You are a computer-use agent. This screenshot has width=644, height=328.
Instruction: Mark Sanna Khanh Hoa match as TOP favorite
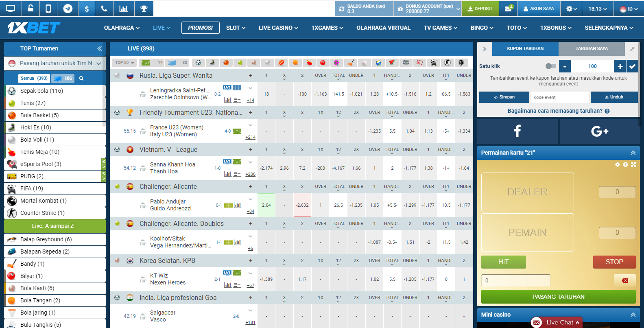pyautogui.click(x=143, y=168)
